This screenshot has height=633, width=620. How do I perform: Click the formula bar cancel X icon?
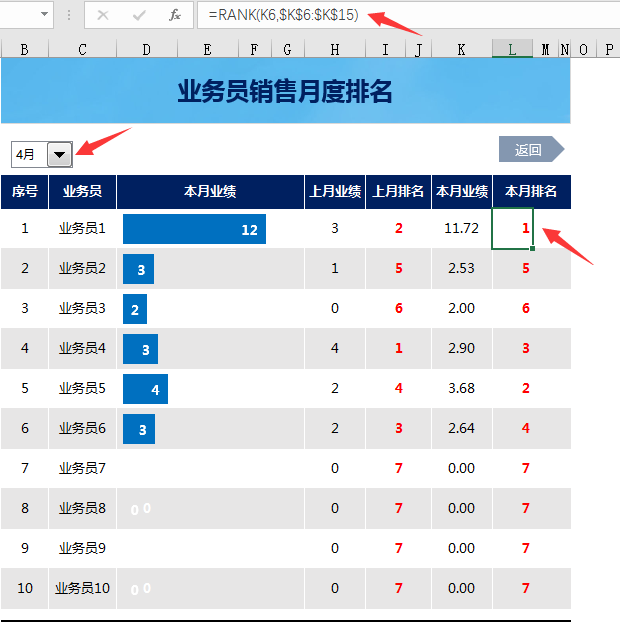coord(103,15)
